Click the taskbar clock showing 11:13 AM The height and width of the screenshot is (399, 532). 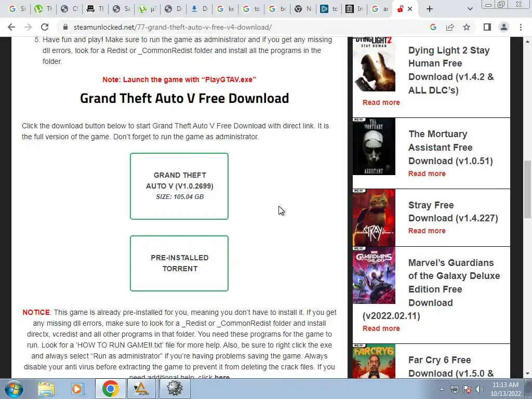coord(506,389)
